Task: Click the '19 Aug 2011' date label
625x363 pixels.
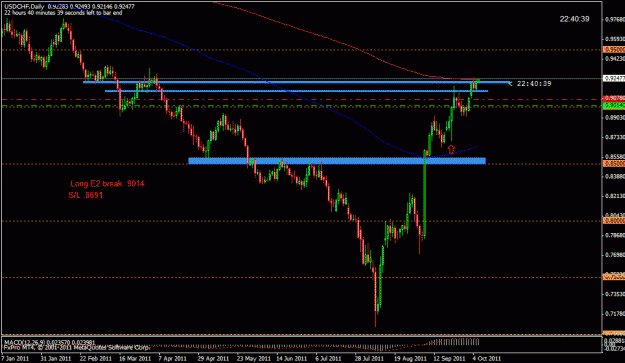Action: (x=410, y=358)
